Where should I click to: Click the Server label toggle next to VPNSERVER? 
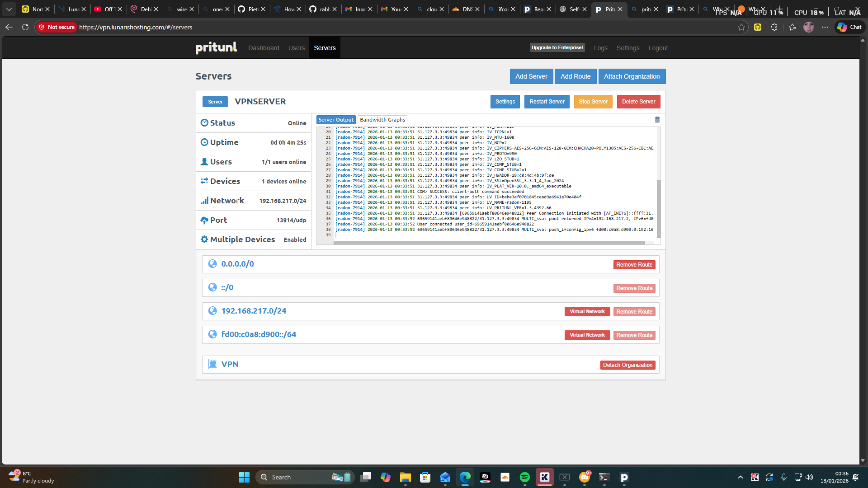point(215,102)
